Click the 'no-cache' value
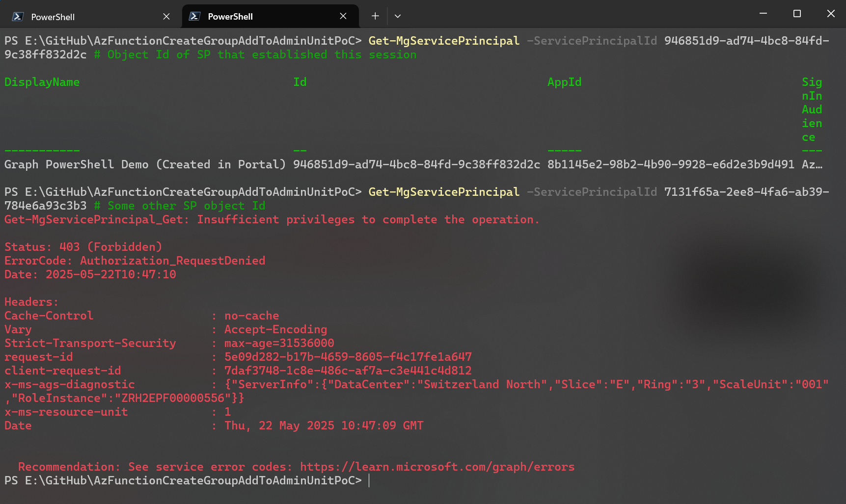Image resolution: width=846 pixels, height=504 pixels. [x=252, y=316]
